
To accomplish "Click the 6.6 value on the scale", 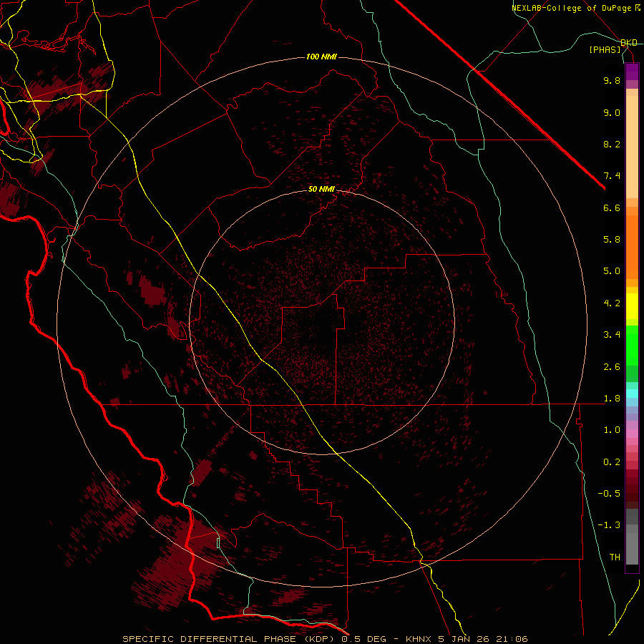I will 612,208.
